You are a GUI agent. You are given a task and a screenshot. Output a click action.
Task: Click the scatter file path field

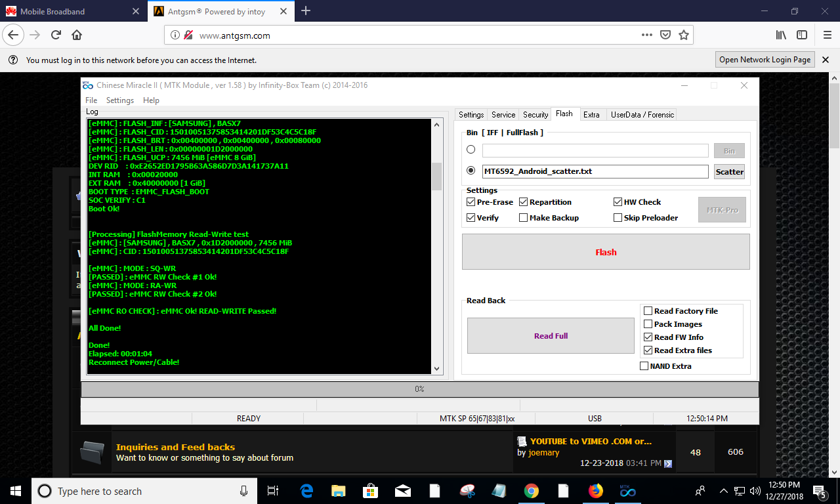pyautogui.click(x=595, y=171)
